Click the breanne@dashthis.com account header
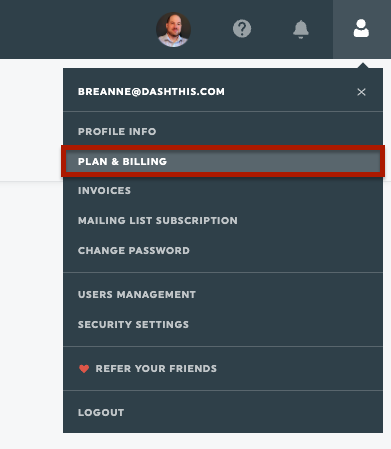Screen dimensions: 391x449 (151, 92)
